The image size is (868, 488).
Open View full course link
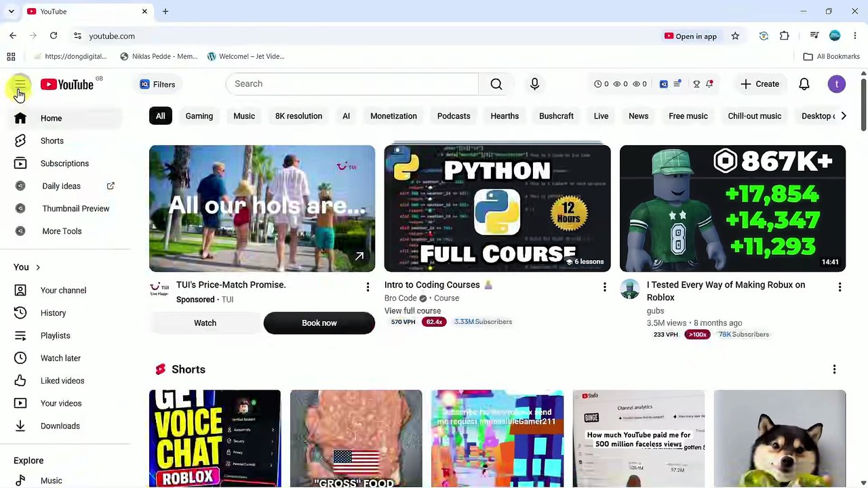pyautogui.click(x=412, y=310)
